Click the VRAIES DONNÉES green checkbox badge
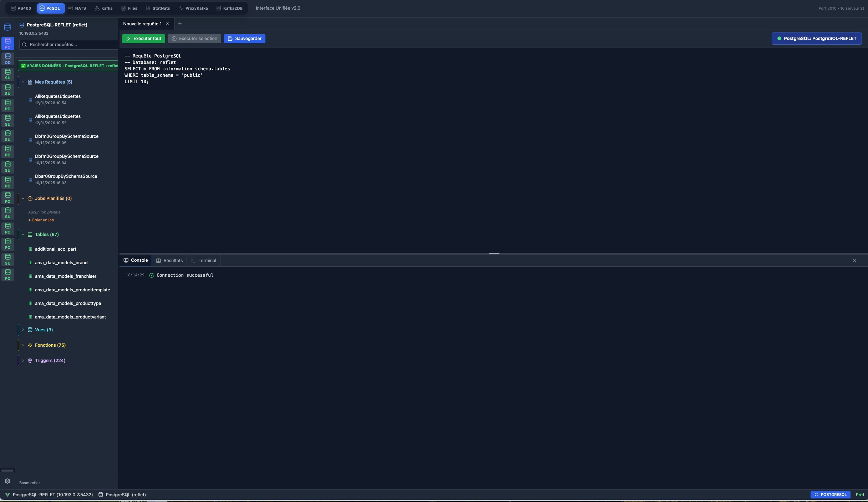 [23, 66]
